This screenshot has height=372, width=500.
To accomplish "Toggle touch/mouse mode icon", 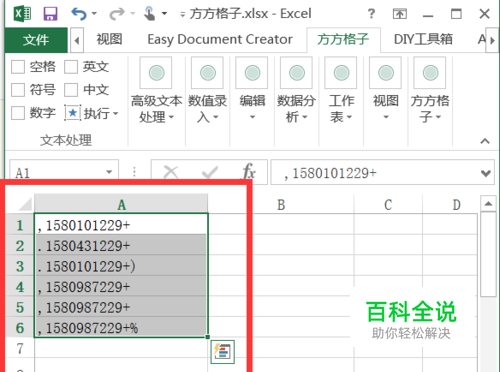I will click(x=150, y=14).
